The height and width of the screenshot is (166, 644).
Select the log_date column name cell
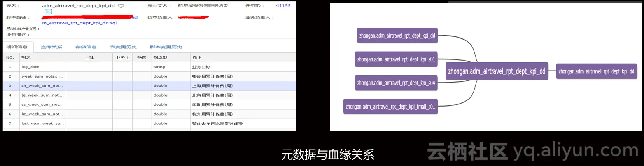coord(43,67)
